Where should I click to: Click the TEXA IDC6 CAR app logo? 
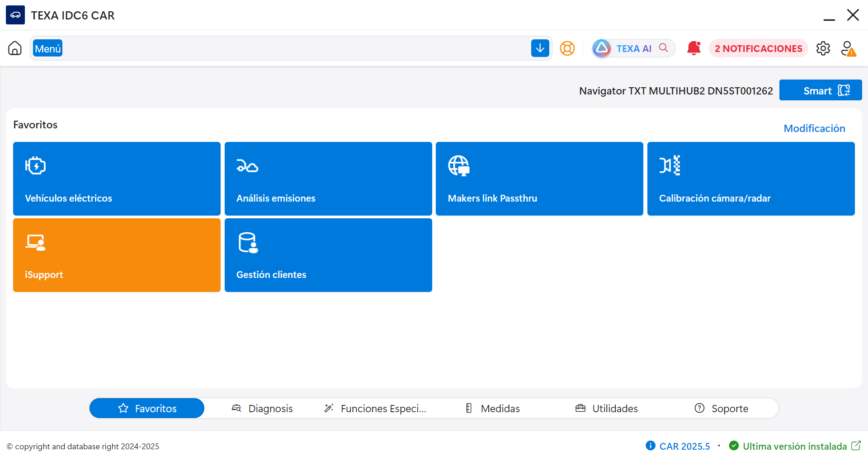coord(15,15)
